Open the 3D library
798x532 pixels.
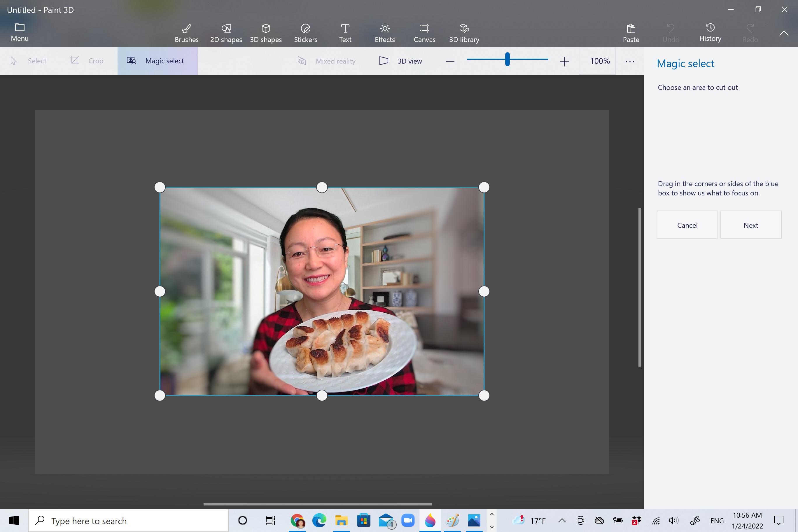click(x=464, y=33)
